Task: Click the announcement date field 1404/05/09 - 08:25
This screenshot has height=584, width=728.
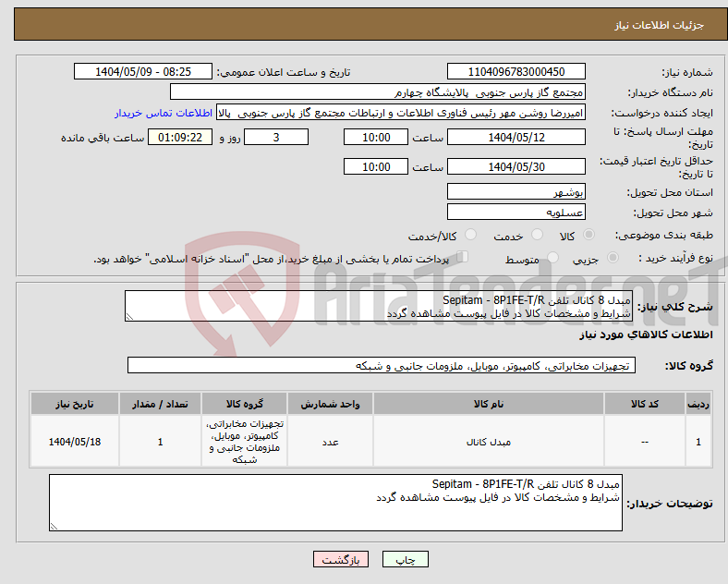Action: pyautogui.click(x=143, y=72)
